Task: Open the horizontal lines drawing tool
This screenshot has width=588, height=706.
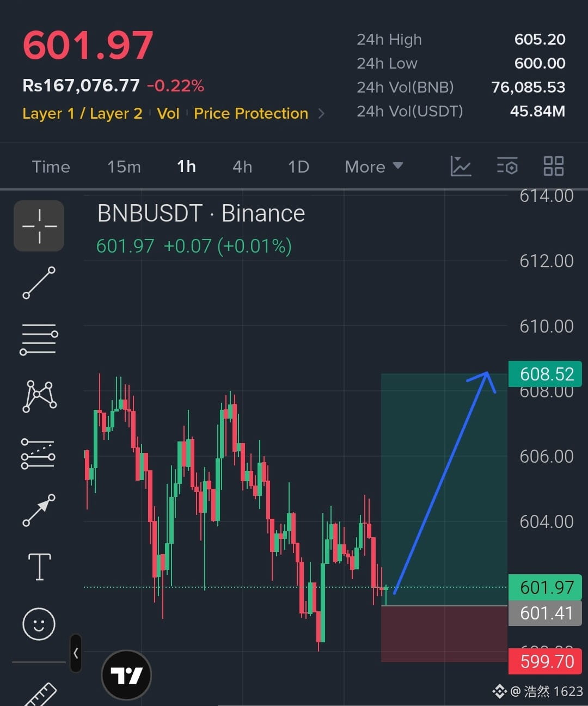Action: click(x=39, y=339)
